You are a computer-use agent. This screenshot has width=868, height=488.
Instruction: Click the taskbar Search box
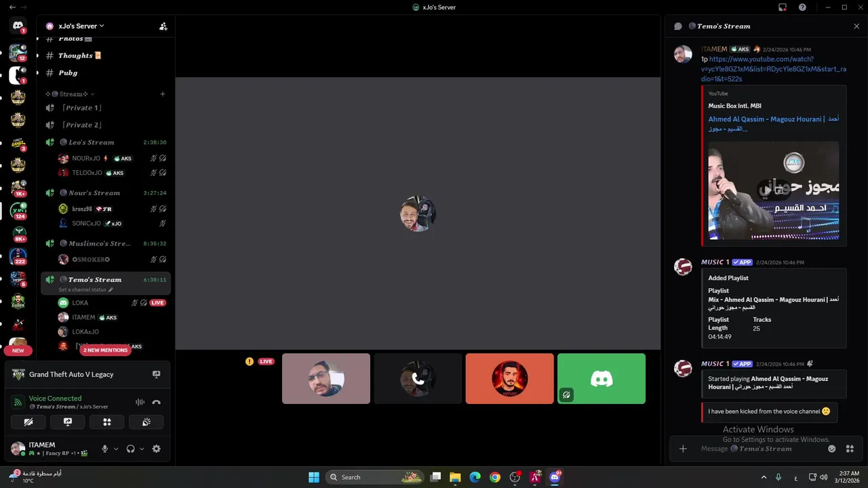[375, 477]
